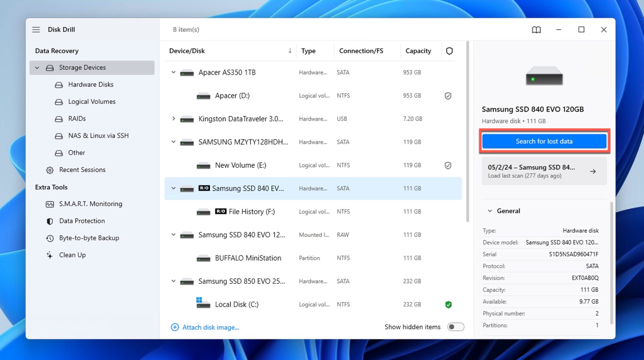Collapse the SAMSUNG MZYTY128HDH disk

tap(173, 142)
